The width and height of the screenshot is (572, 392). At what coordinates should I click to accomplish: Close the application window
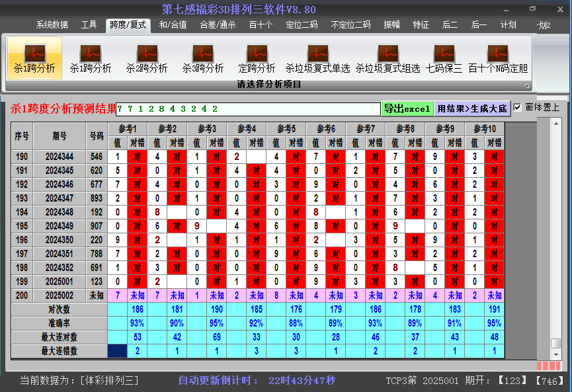tap(561, 9)
